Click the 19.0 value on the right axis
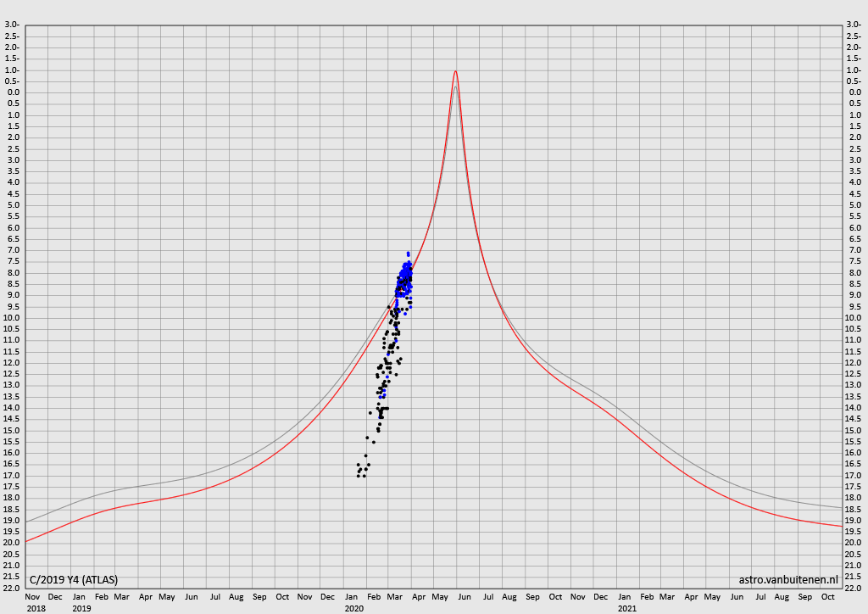The width and height of the screenshot is (868, 614). (854, 521)
